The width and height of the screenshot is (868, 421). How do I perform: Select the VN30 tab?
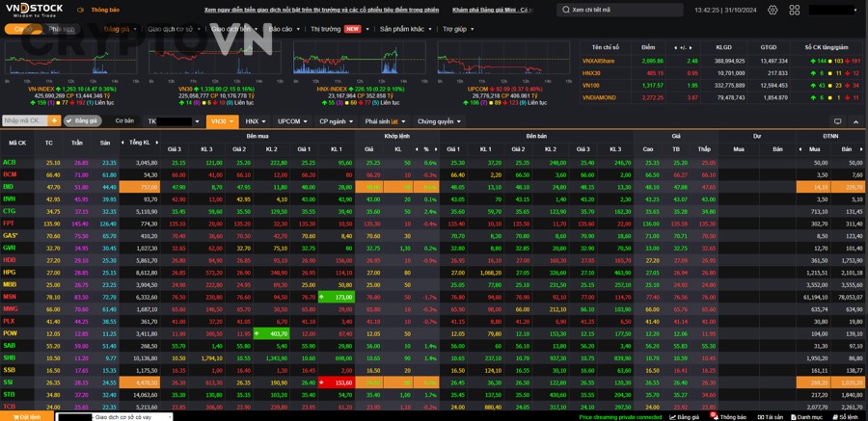click(222, 121)
